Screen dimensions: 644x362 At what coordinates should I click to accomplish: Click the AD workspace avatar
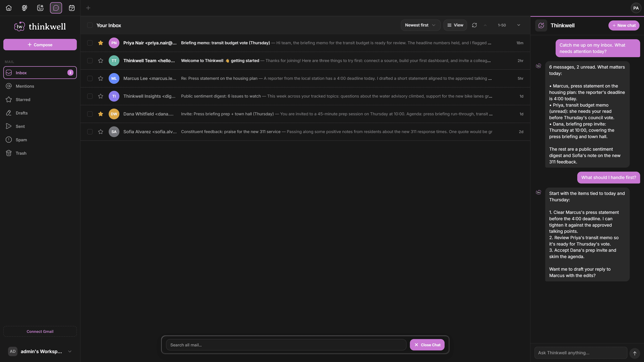[13, 351]
